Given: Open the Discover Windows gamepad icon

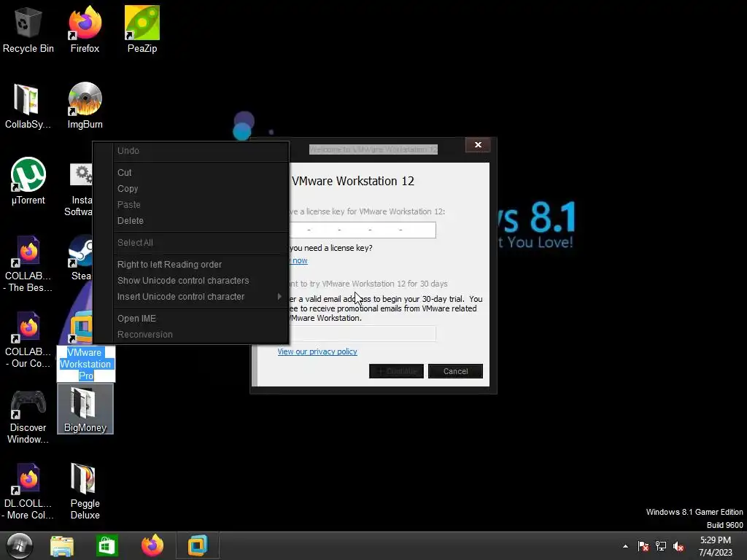Looking at the screenshot, I should [28, 416].
